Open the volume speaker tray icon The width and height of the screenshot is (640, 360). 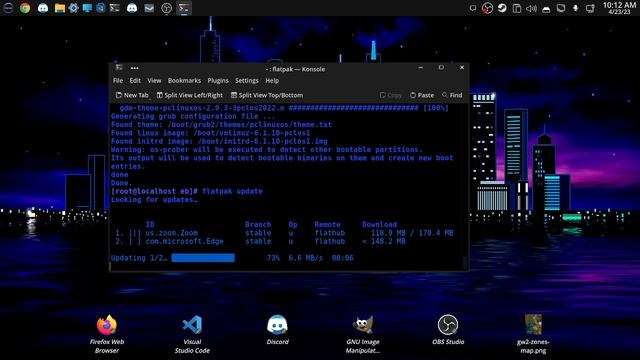[531, 8]
